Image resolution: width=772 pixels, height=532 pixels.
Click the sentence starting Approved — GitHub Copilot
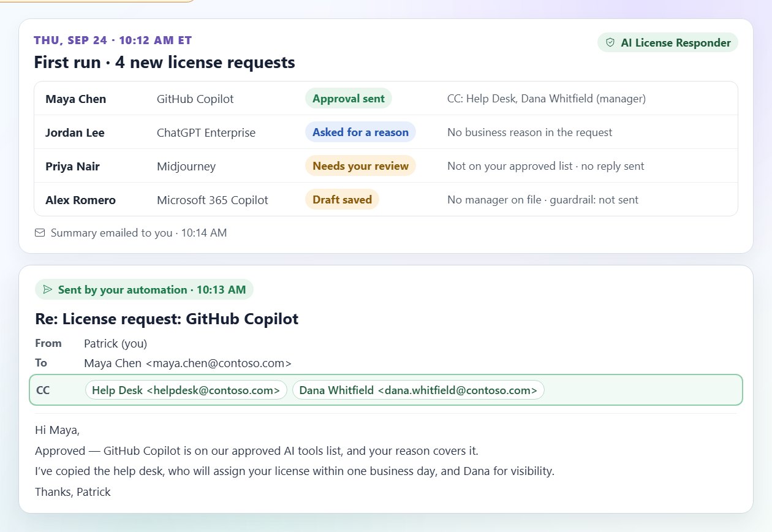click(x=256, y=451)
